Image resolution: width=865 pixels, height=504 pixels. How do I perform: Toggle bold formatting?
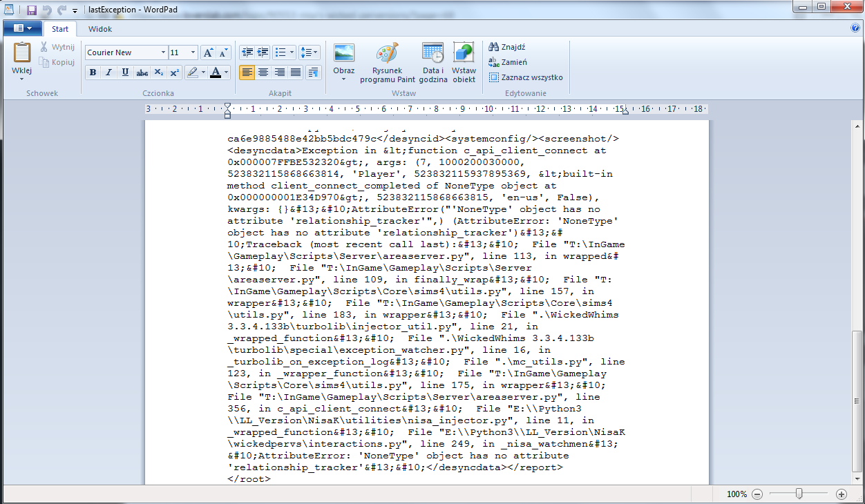point(93,72)
